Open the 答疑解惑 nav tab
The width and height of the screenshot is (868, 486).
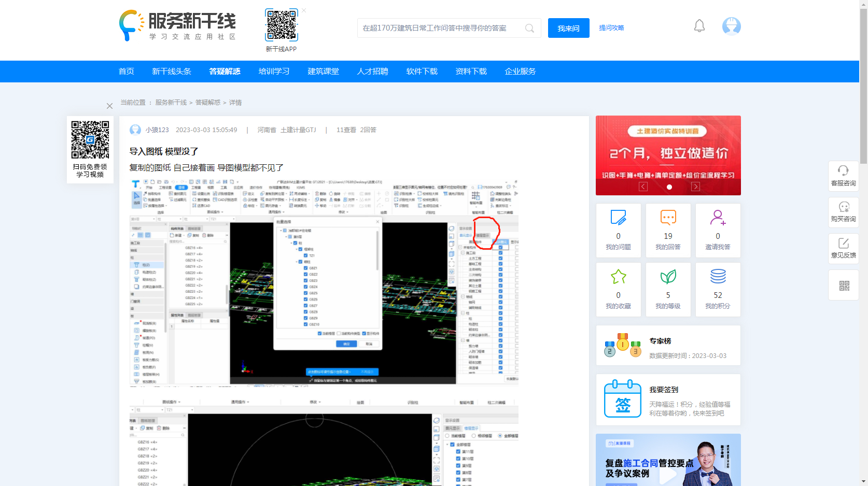[225, 72]
